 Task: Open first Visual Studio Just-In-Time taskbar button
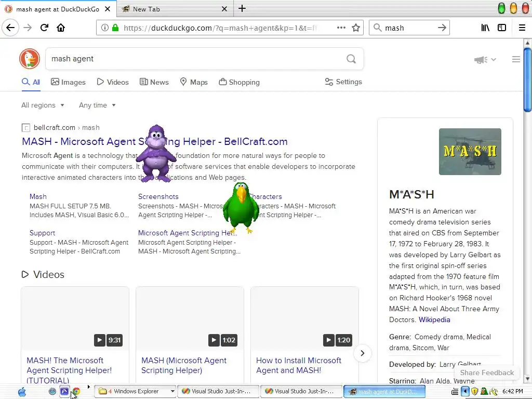point(218,392)
